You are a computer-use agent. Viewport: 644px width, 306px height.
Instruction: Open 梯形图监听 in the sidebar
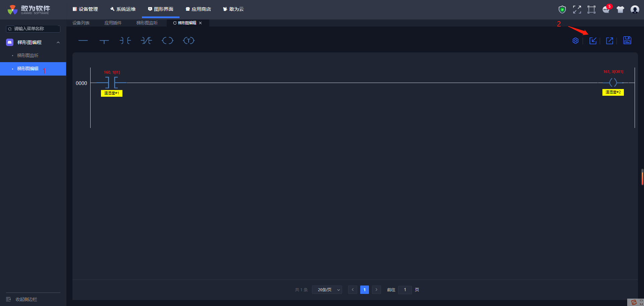28,55
